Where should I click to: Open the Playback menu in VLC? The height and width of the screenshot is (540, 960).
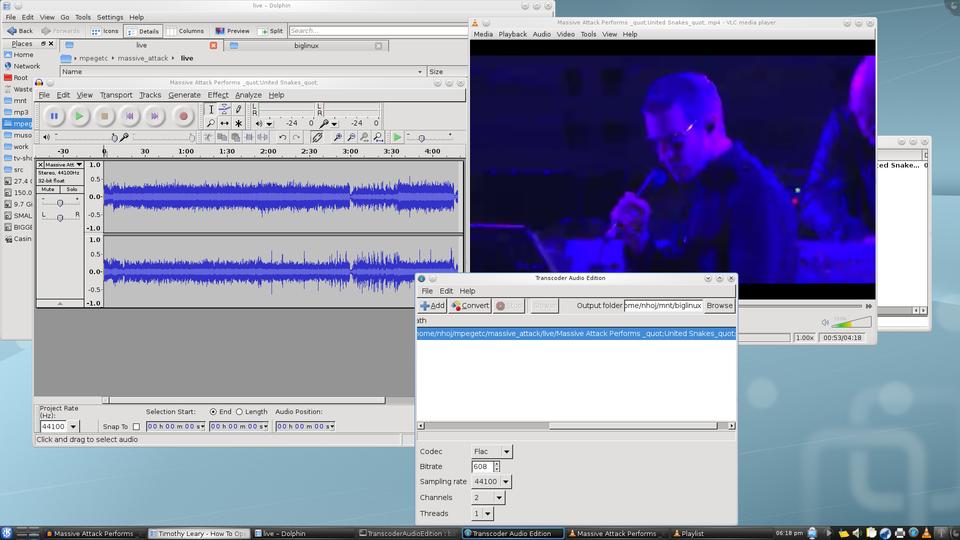point(512,34)
